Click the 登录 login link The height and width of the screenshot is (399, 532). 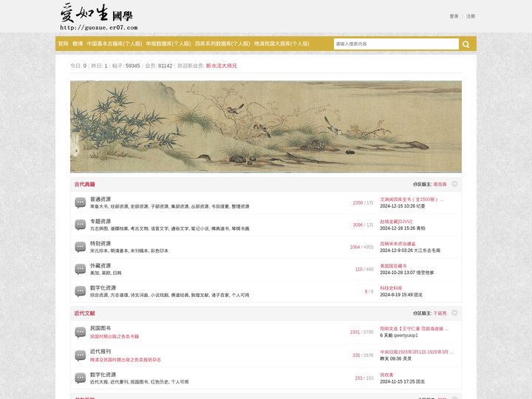coord(454,16)
